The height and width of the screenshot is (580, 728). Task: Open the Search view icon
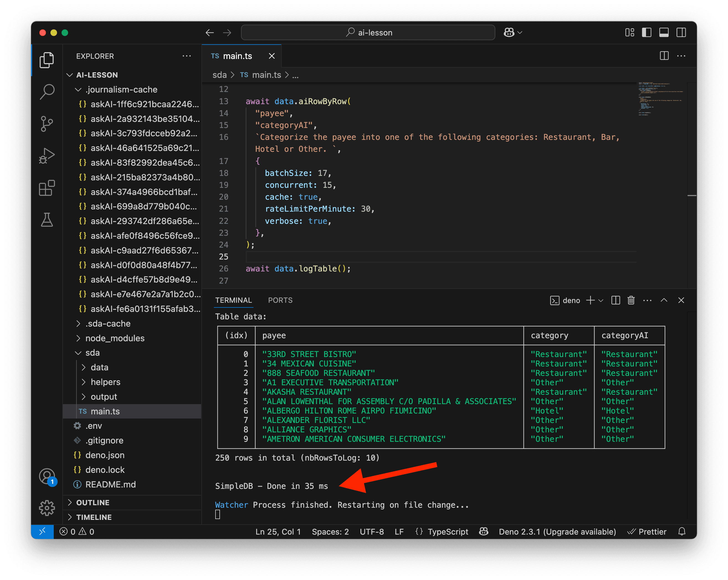pyautogui.click(x=47, y=91)
